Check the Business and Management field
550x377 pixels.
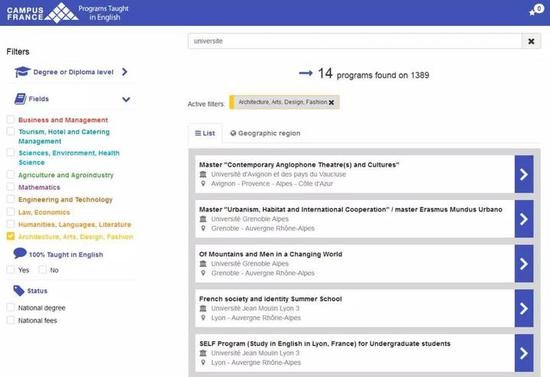click(11, 120)
